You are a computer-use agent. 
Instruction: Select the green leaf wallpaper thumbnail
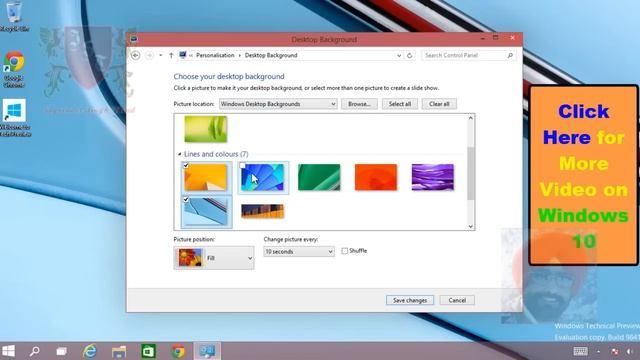205,129
